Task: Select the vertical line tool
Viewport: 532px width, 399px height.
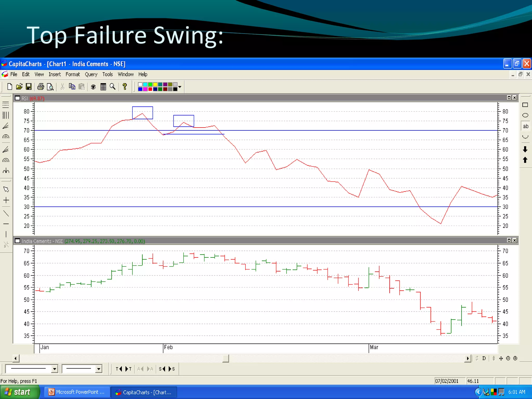Action: [x=6, y=234]
